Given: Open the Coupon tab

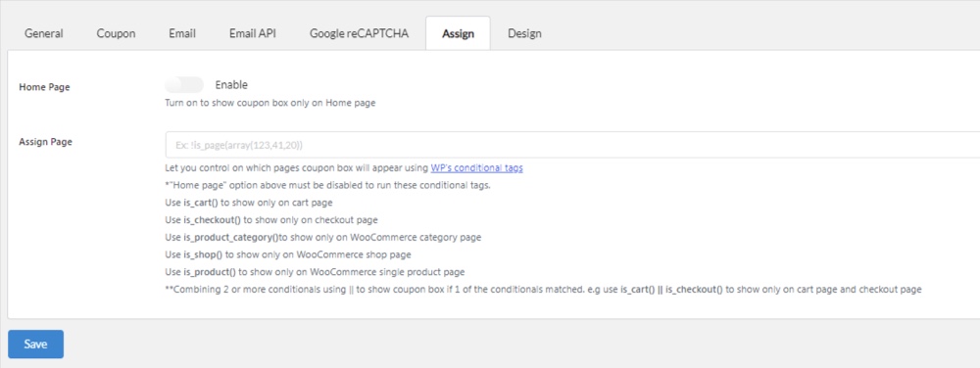Looking at the screenshot, I should (x=116, y=33).
